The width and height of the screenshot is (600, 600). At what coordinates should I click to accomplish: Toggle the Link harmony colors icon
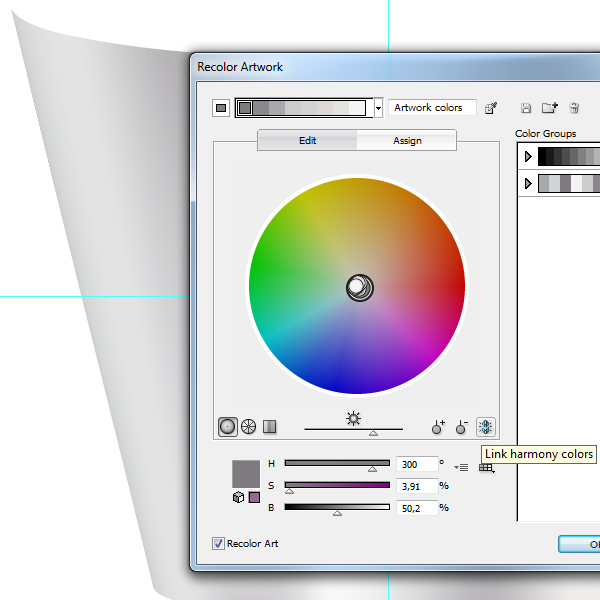[x=486, y=427]
